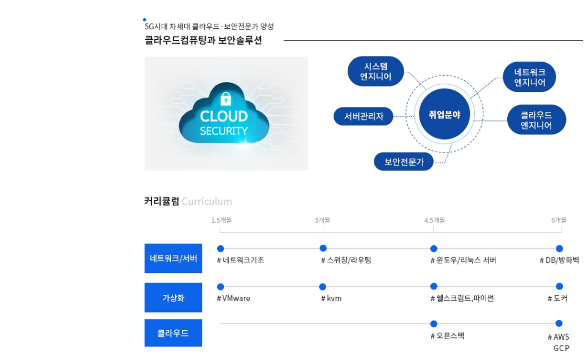Open the 가상화 curriculum category
Viewport: 588px width, 364px height.
[x=173, y=297]
